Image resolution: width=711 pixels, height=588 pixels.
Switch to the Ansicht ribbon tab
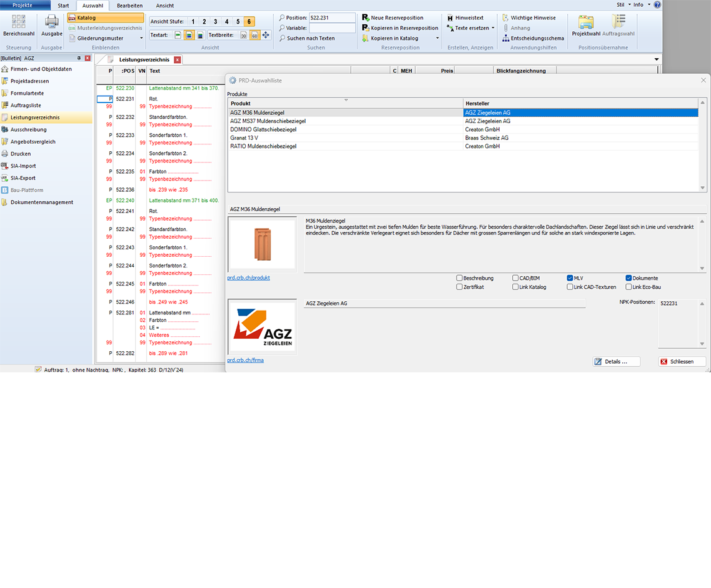[165, 6]
